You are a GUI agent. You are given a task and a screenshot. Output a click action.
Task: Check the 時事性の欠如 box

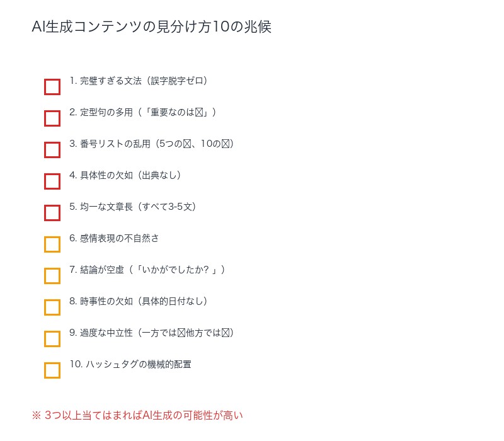[x=52, y=307]
